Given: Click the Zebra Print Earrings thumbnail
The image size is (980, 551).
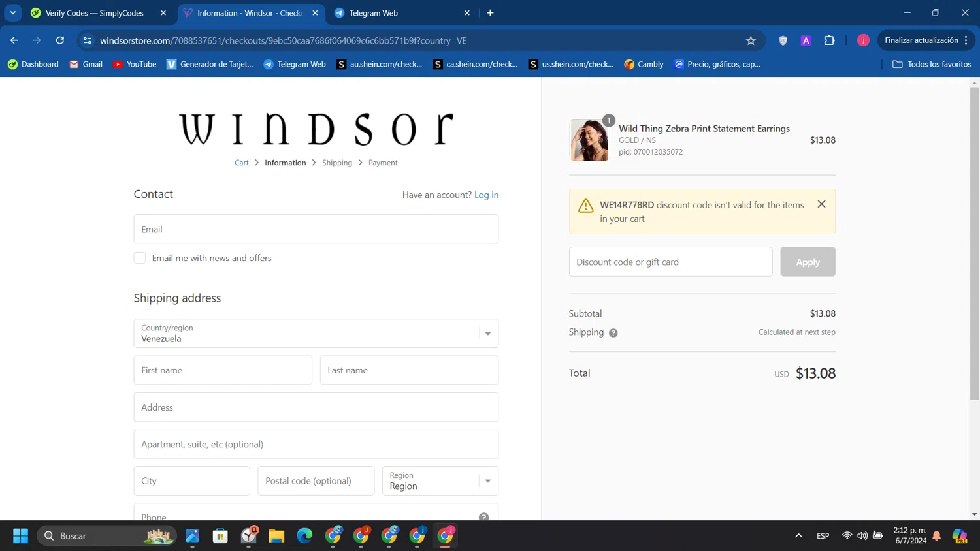Looking at the screenshot, I should [x=589, y=140].
